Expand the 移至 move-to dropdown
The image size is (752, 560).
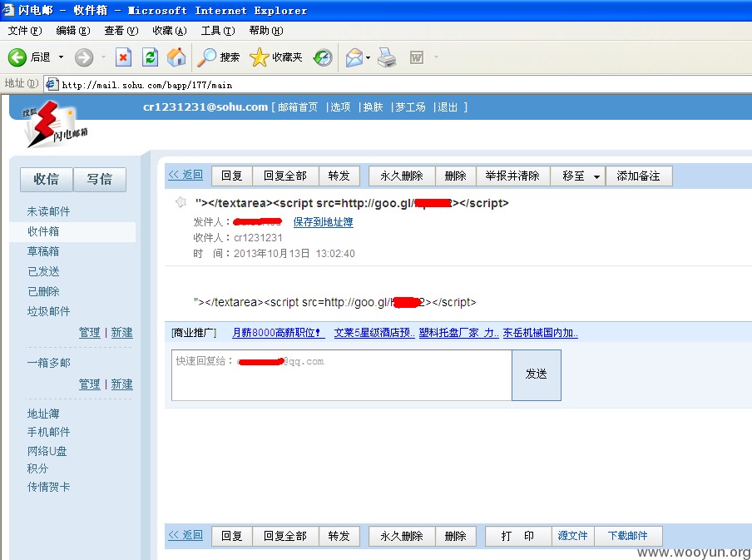click(596, 176)
